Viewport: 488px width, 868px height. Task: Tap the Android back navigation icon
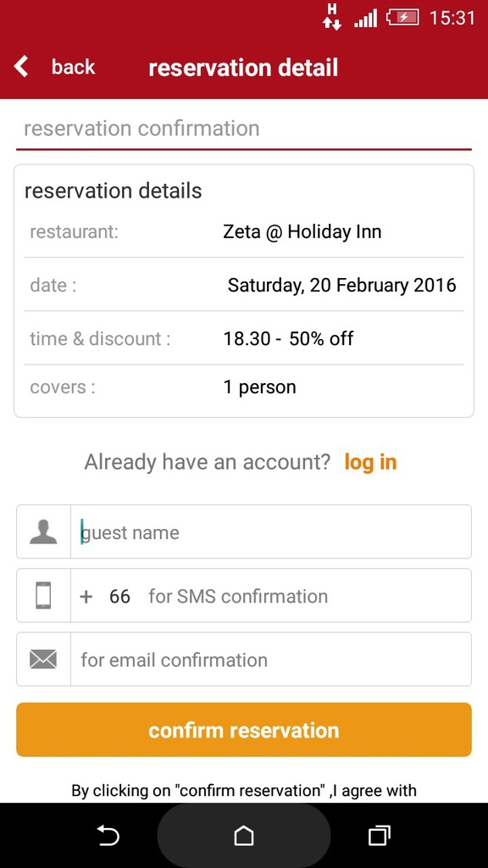coord(108,835)
